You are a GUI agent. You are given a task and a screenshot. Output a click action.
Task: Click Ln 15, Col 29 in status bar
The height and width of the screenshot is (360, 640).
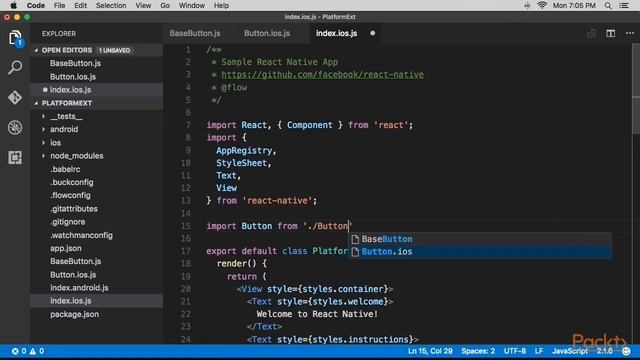(430, 351)
